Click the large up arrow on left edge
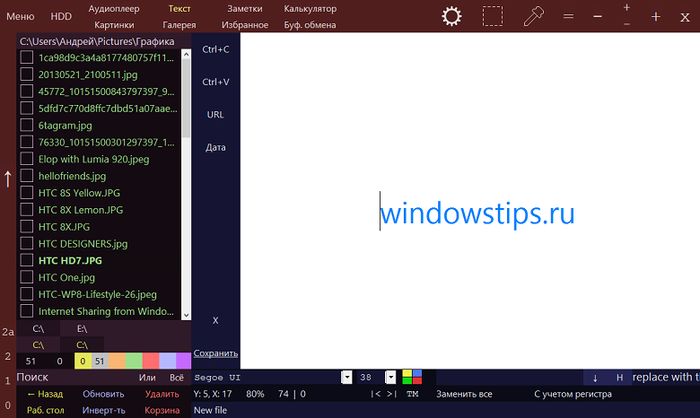Screen dimensions: 700x418 (8, 178)
